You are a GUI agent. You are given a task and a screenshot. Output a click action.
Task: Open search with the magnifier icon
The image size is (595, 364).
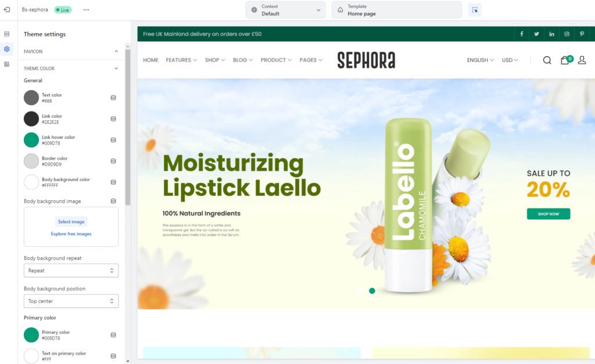547,60
